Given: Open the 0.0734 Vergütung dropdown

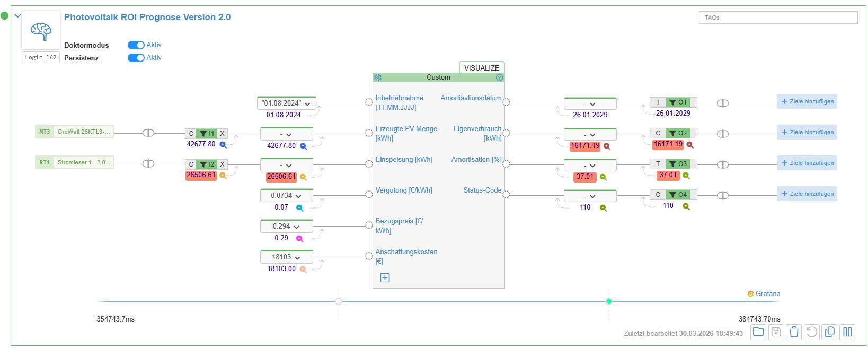Looking at the screenshot, I should tap(286, 196).
